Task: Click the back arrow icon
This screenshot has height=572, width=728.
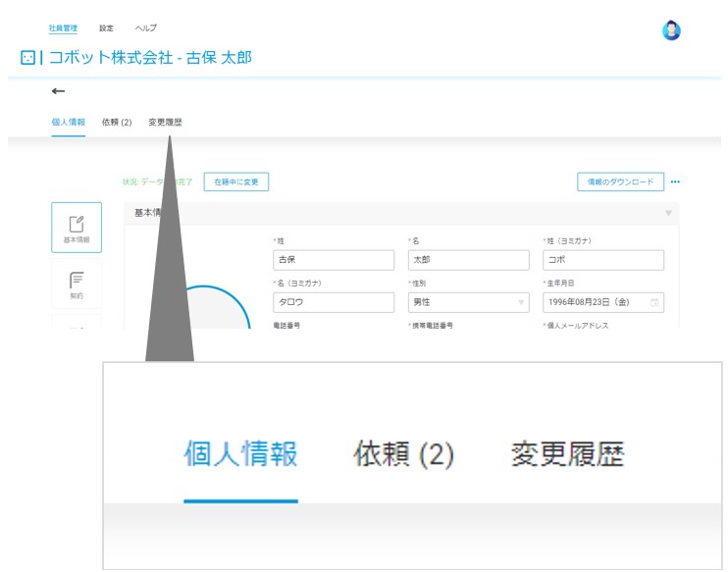Action: click(x=58, y=91)
